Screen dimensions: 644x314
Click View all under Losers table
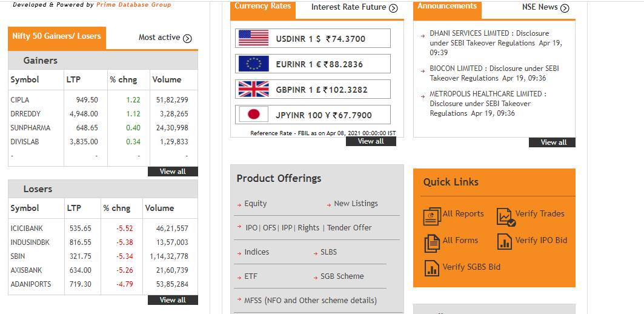(173, 300)
